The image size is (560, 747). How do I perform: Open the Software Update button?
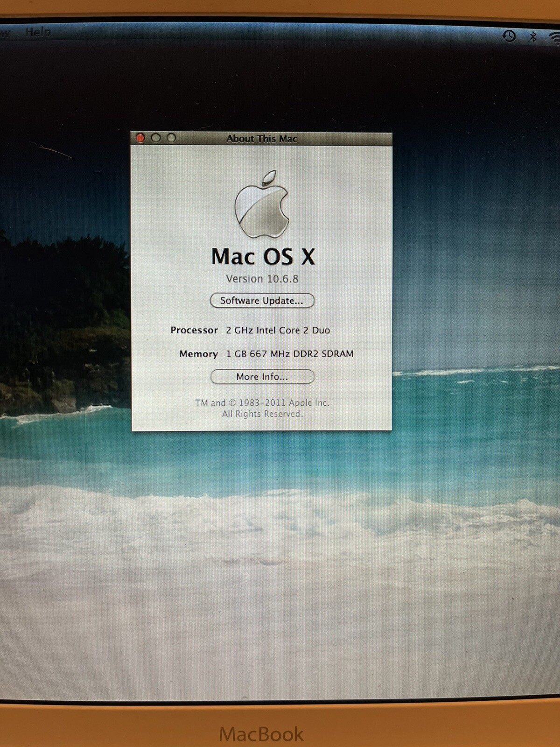[262, 300]
